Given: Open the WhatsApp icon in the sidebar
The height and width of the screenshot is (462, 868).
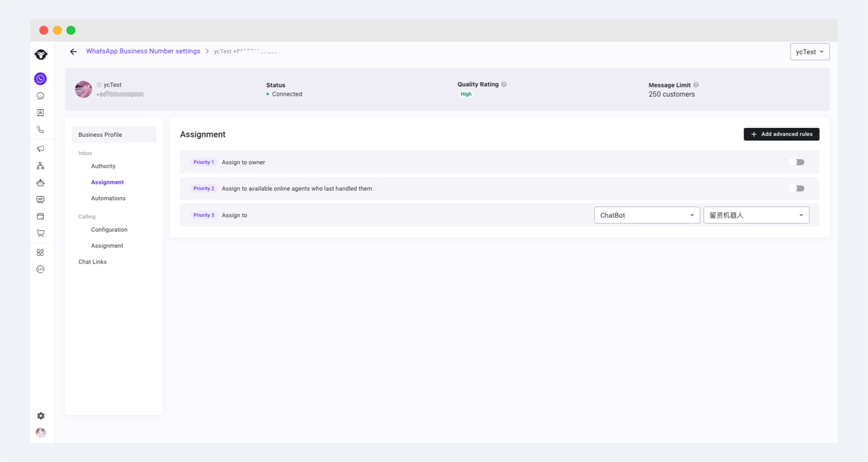Looking at the screenshot, I should click(40, 79).
